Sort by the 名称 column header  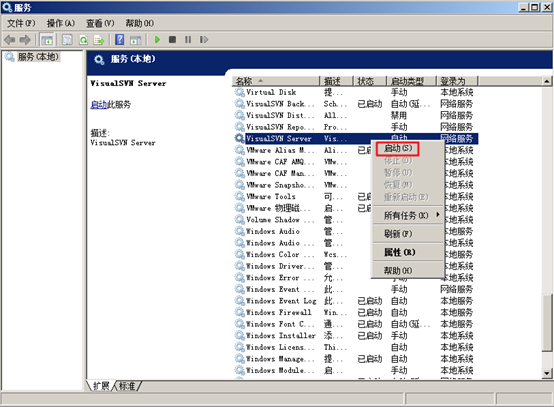(276, 81)
